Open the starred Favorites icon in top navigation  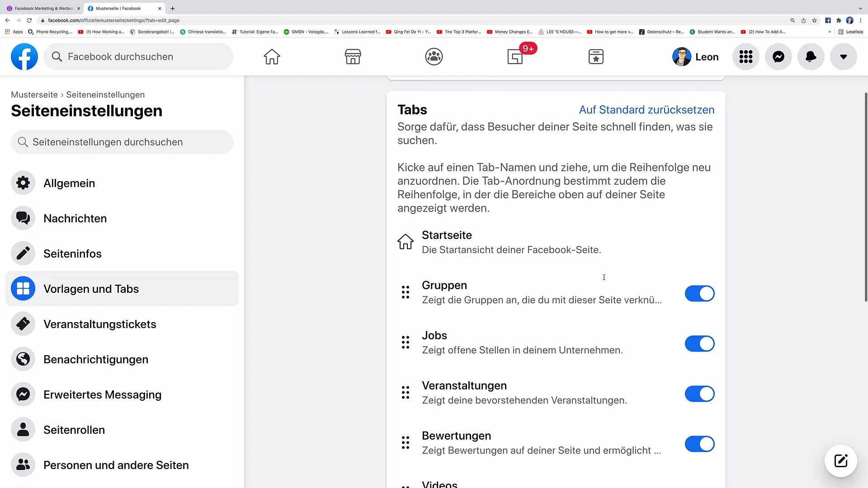click(x=596, y=56)
